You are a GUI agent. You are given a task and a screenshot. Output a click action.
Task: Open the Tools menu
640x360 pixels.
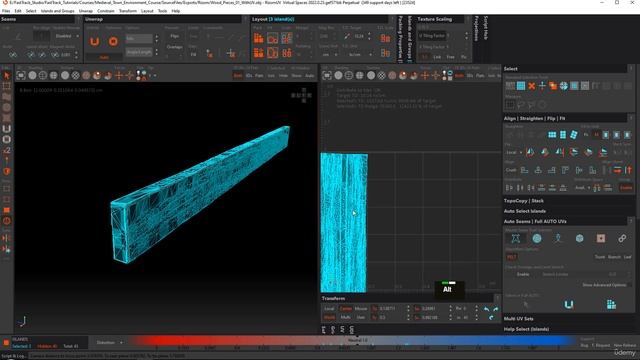[x=162, y=11]
